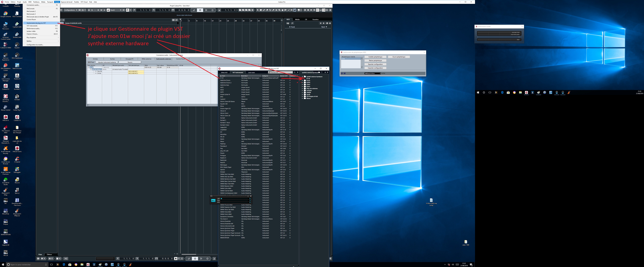644x267 pixels.
Task: Toggle the M mute state button in toolbar
Action: pyautogui.click(x=89, y=10)
